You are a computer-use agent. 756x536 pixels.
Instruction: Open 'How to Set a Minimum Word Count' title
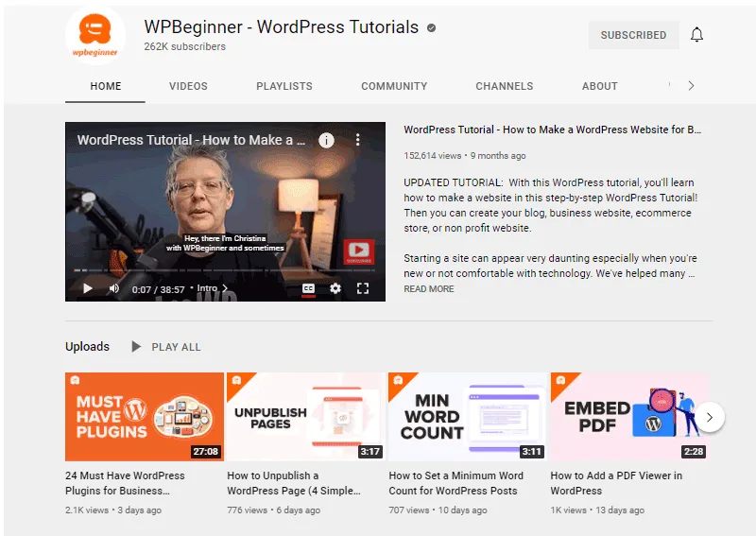tap(455, 483)
